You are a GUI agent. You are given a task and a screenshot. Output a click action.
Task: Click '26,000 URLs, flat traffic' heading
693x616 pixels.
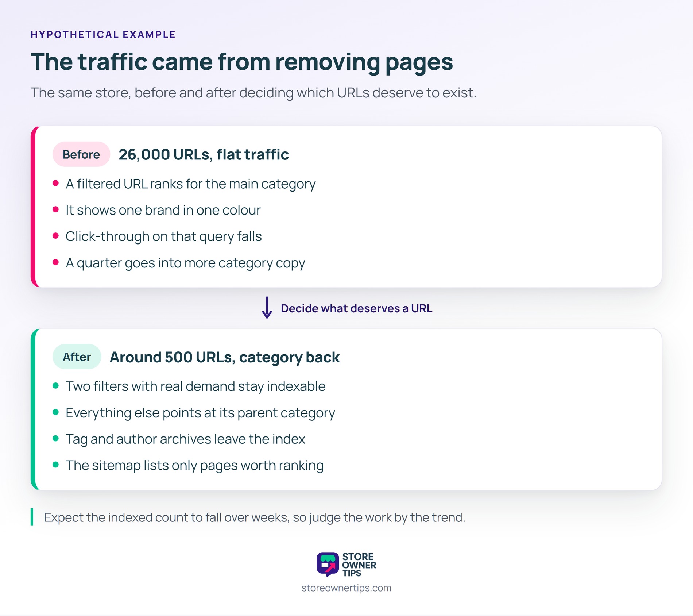[204, 154]
